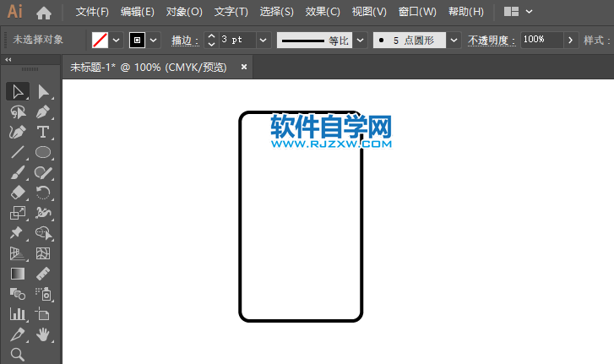Click the 等比 variable width profile box
Screen dimensions: 614x364
tap(314, 41)
